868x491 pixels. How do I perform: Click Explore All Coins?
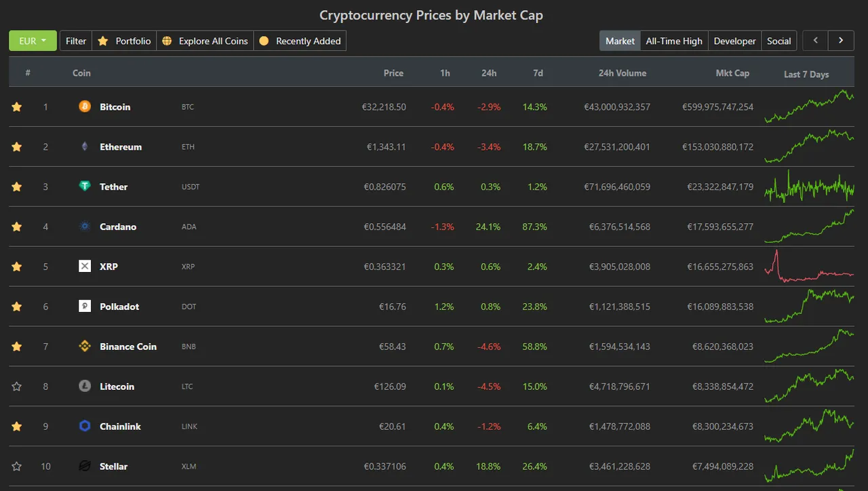coord(205,41)
